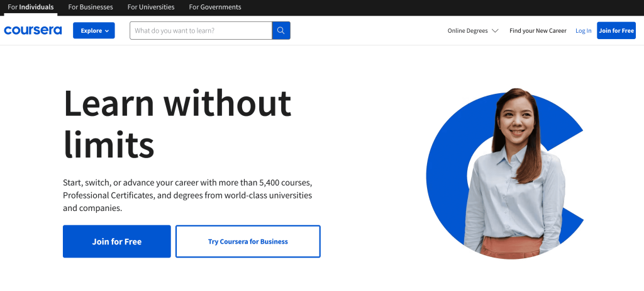Click the 'Learn without limits' headline
Screen dimensions: 644x291
tap(177, 124)
